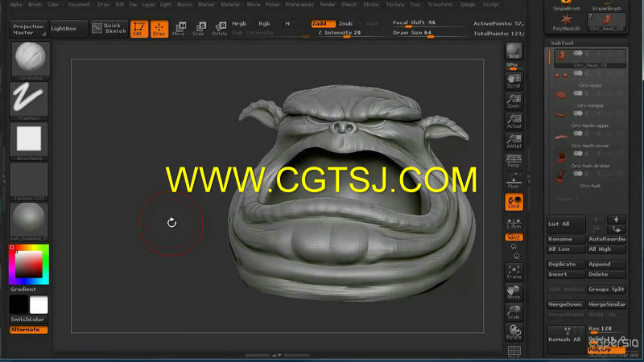Select the Move tool in top shelf
This screenshot has height=362, width=644.
click(x=179, y=29)
